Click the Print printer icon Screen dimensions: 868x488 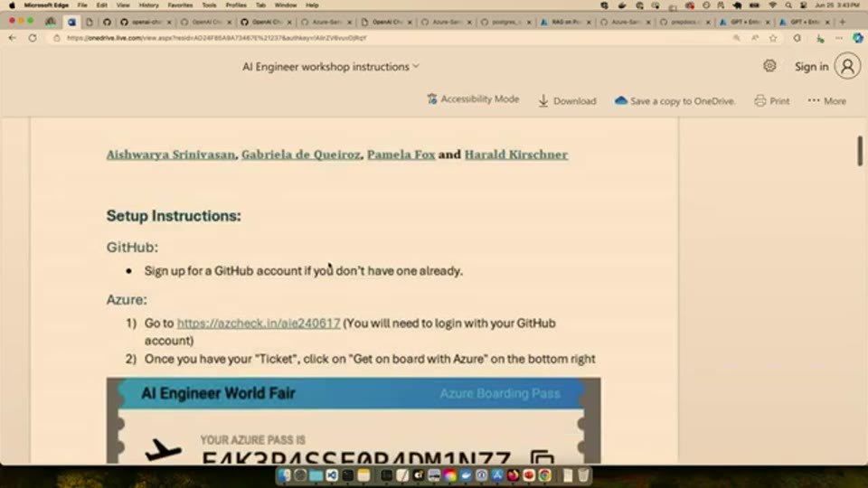[x=760, y=100]
